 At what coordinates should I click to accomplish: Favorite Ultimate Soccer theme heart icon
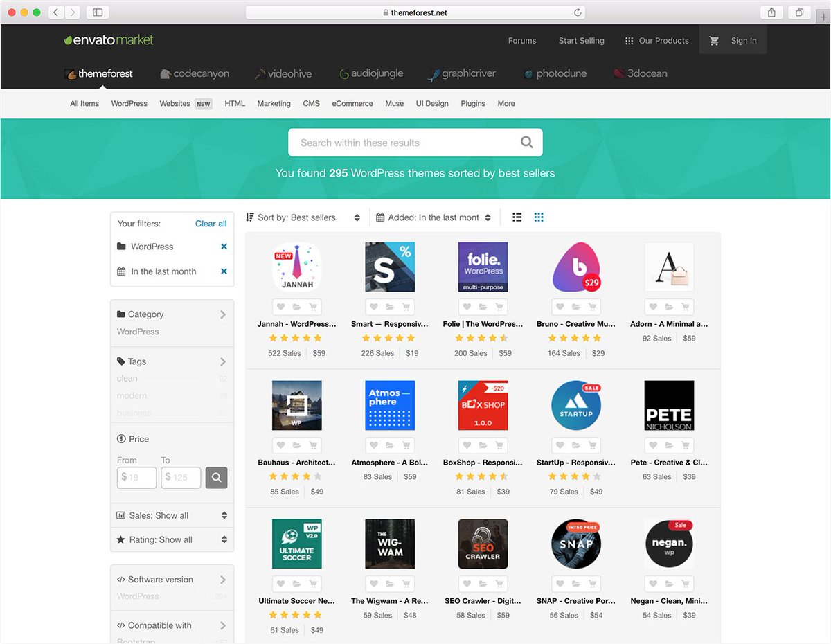click(x=280, y=584)
